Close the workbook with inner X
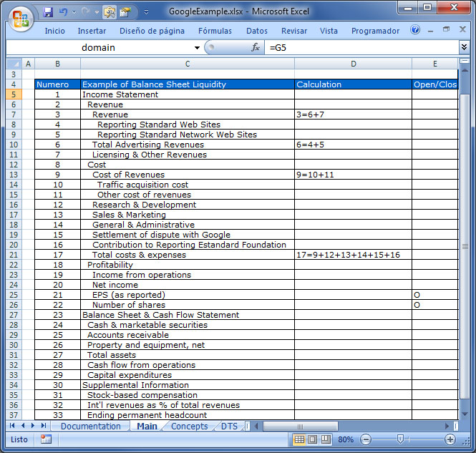The height and width of the screenshot is (453, 476). [x=462, y=29]
